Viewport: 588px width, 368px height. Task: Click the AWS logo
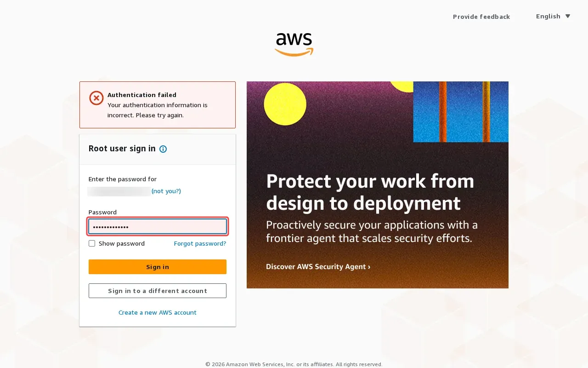click(x=294, y=44)
